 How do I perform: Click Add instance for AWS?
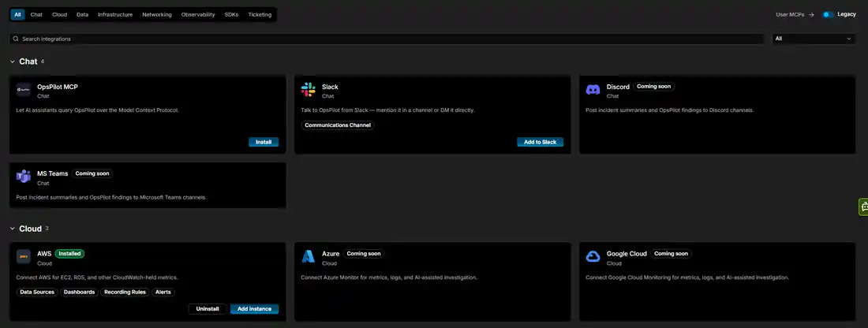point(255,309)
